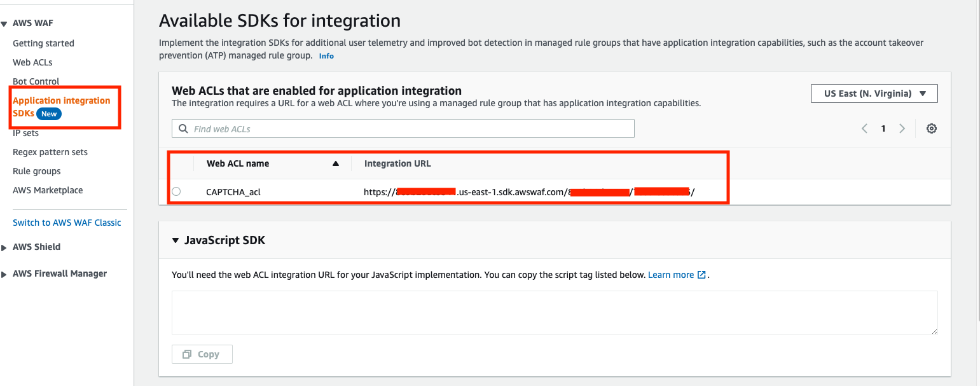
Task: Open Getting started in sidebar
Action: pos(43,43)
